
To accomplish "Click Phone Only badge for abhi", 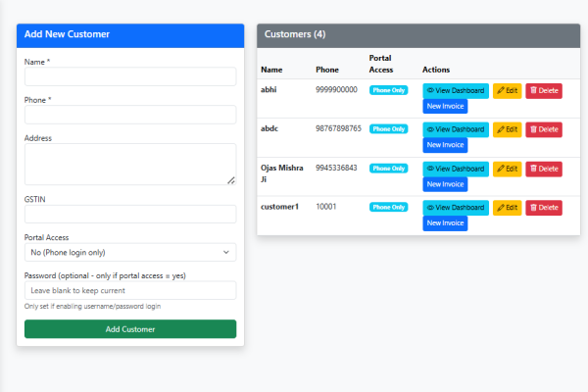I will click(x=389, y=90).
